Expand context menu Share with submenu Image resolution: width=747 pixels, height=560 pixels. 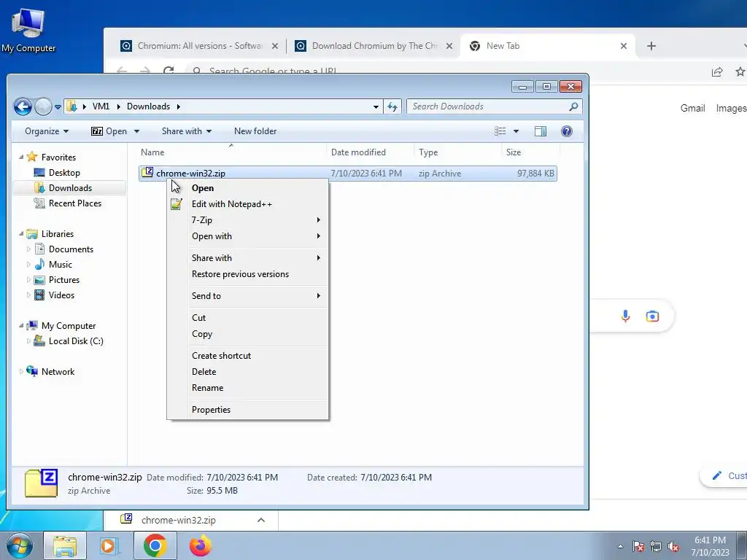[x=248, y=258]
